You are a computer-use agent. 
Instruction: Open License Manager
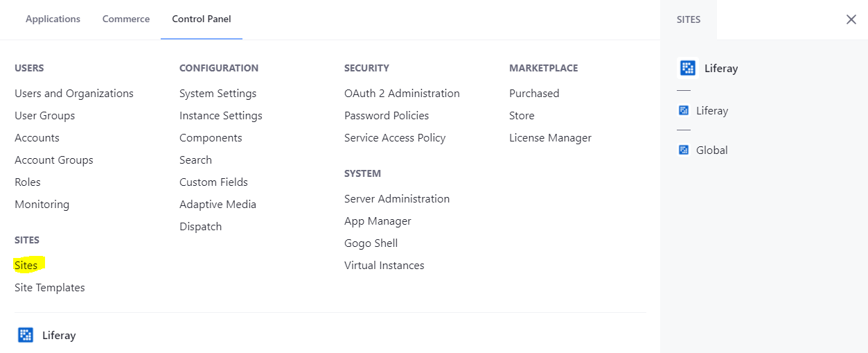point(550,138)
